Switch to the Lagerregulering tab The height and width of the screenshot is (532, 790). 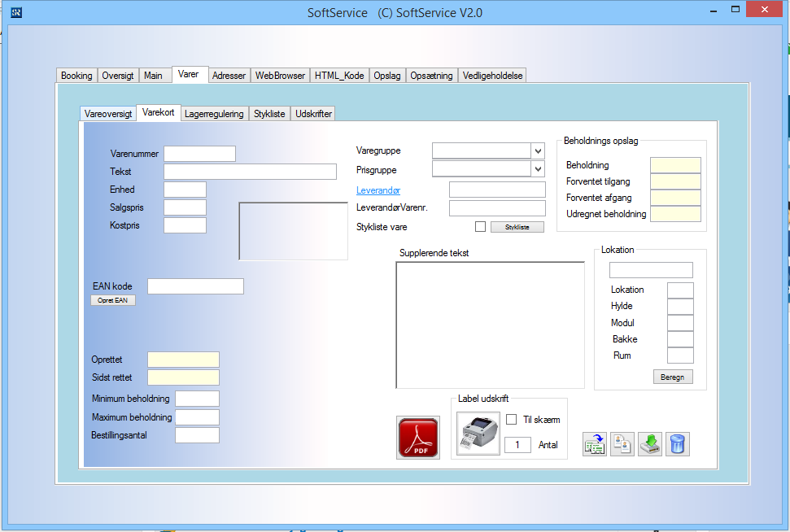[x=213, y=114]
